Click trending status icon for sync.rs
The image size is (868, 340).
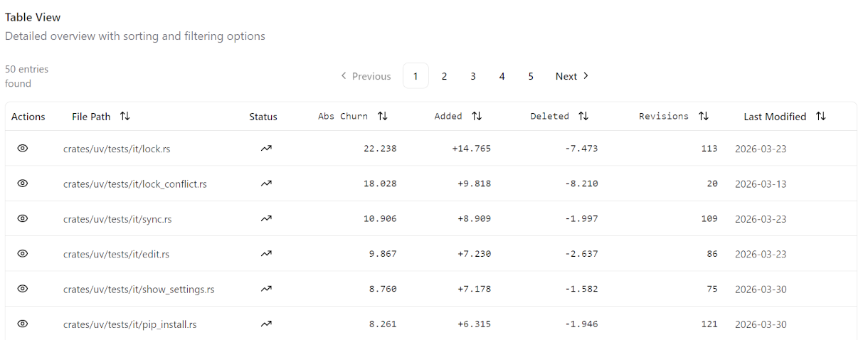(266, 219)
